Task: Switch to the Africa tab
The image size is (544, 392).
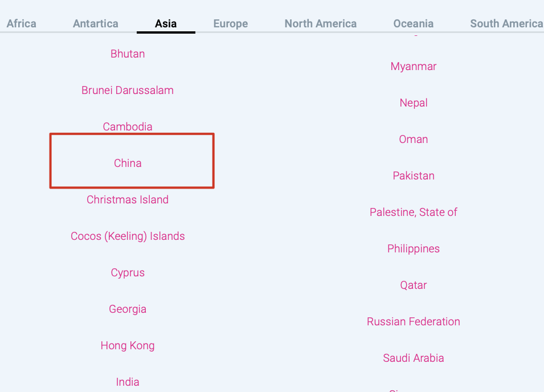Action: tap(22, 23)
